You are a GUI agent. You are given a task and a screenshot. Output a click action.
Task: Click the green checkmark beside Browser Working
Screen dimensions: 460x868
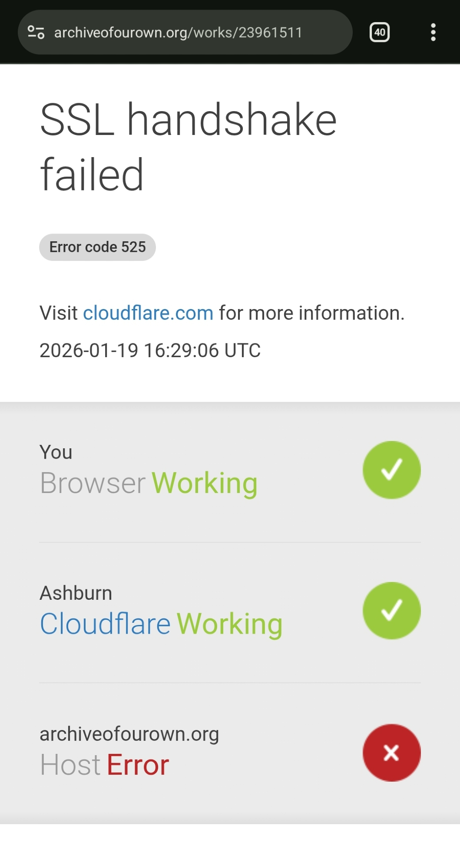[391, 470]
